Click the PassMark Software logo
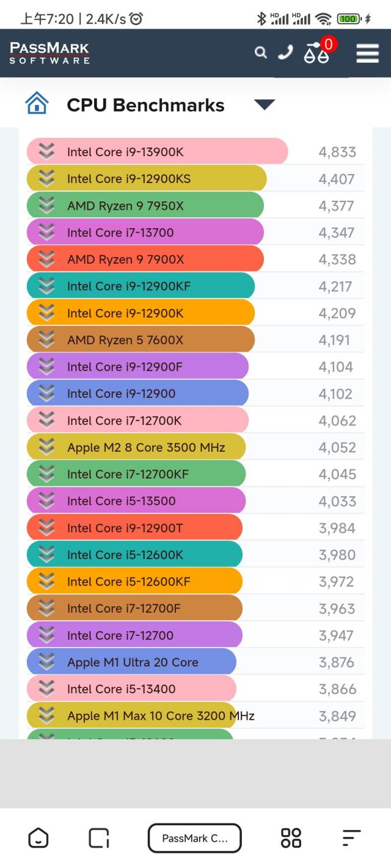 49,53
